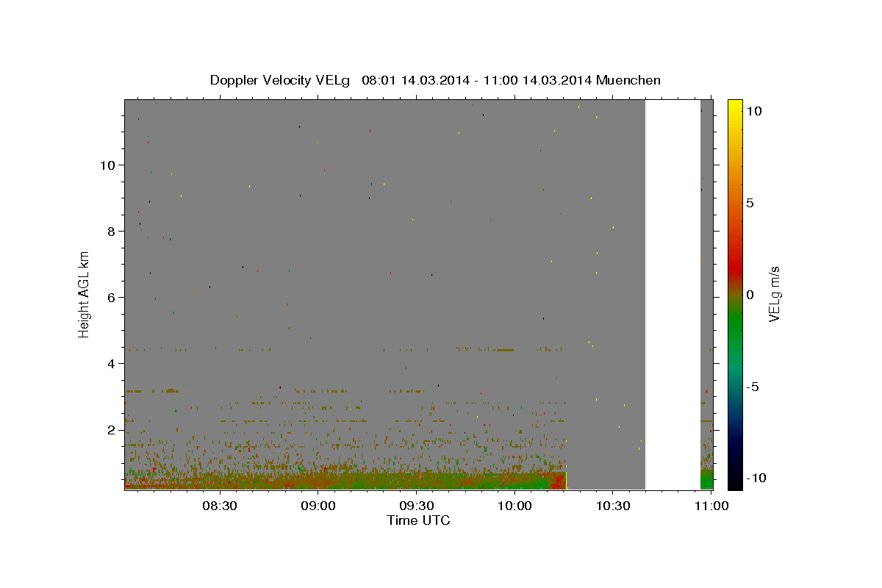882x588 pixels.
Task: Click the 09:30 time tick label
Action: point(417,506)
